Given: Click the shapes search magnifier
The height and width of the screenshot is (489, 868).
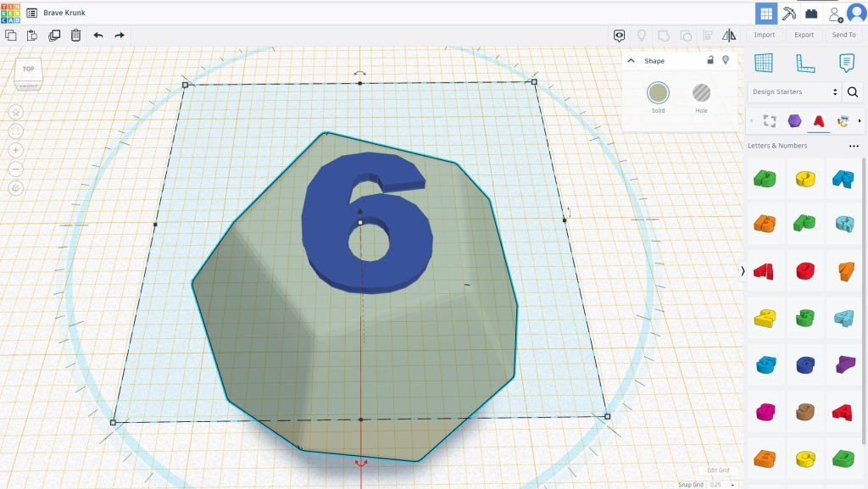Looking at the screenshot, I should click(x=853, y=92).
